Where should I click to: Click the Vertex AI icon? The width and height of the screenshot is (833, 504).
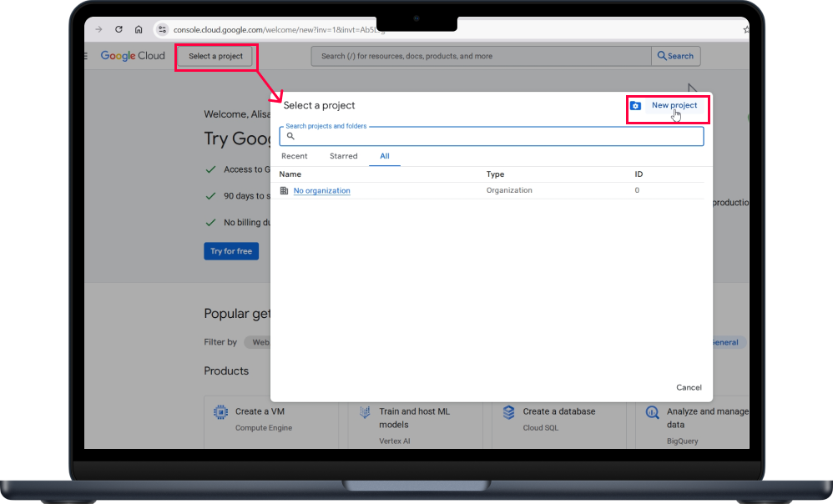coord(365,412)
